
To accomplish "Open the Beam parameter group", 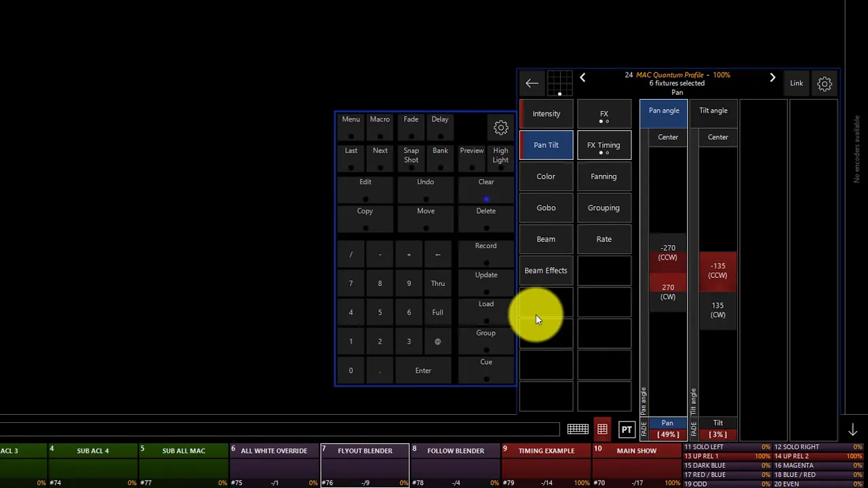I will click(x=546, y=239).
